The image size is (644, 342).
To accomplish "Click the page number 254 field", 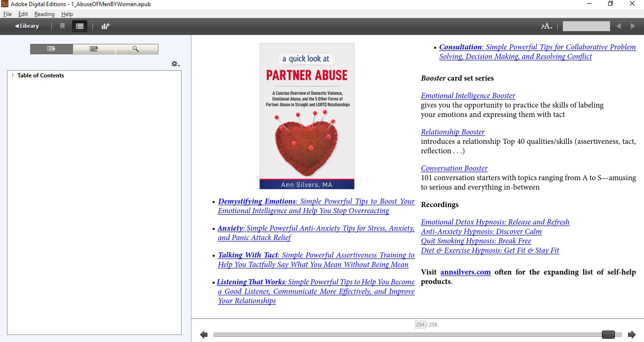I will pyautogui.click(x=420, y=325).
